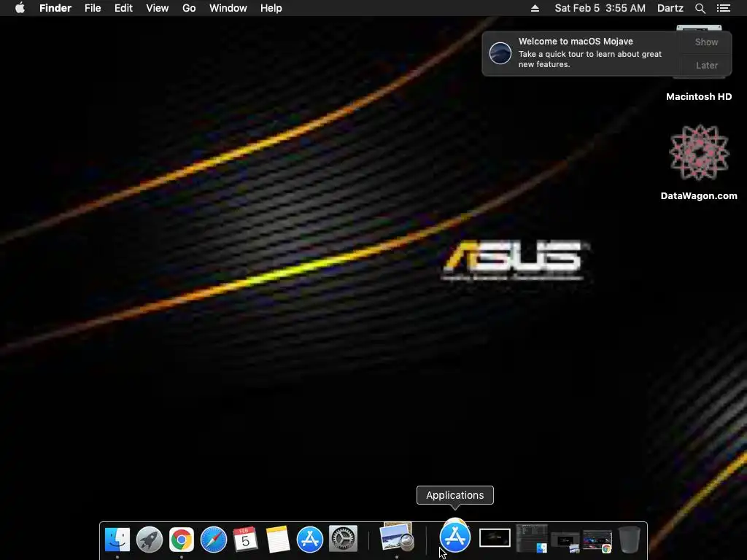Open the Help menu
The image size is (747, 560).
pyautogui.click(x=271, y=8)
